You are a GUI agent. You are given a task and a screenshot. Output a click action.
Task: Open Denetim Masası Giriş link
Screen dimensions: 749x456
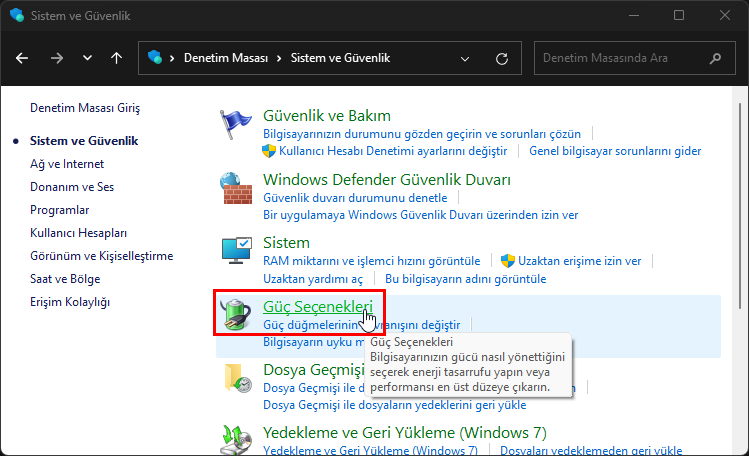tap(85, 108)
